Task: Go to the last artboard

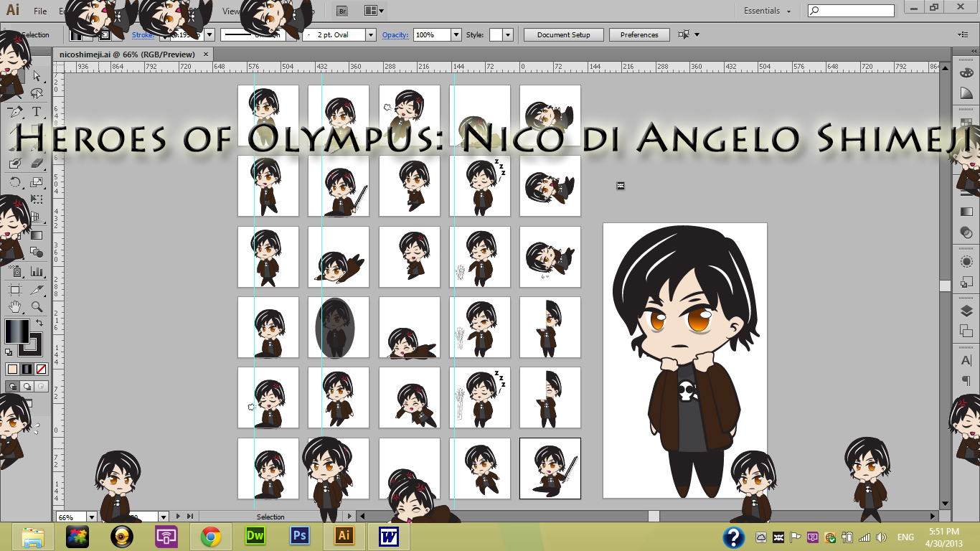Action: point(190,517)
